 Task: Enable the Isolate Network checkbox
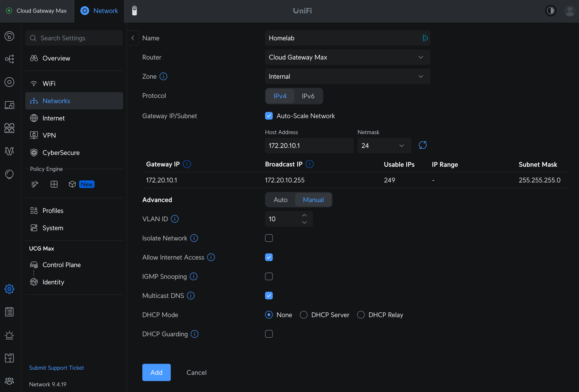[269, 238]
